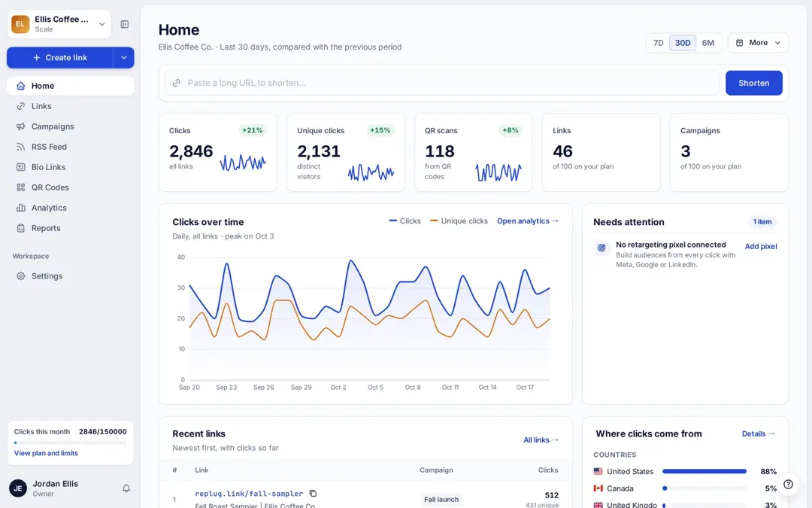812x508 pixels.
Task: Collapse the sidebar with the panel icon
Action: 125,24
